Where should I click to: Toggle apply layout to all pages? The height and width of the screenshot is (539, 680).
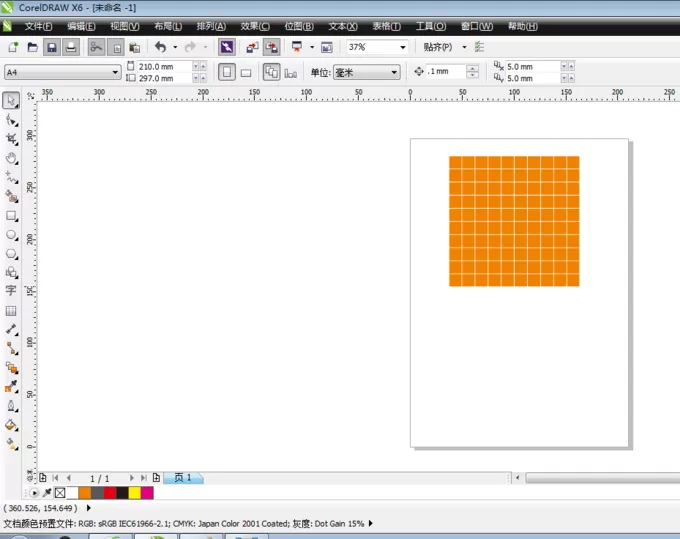[271, 72]
